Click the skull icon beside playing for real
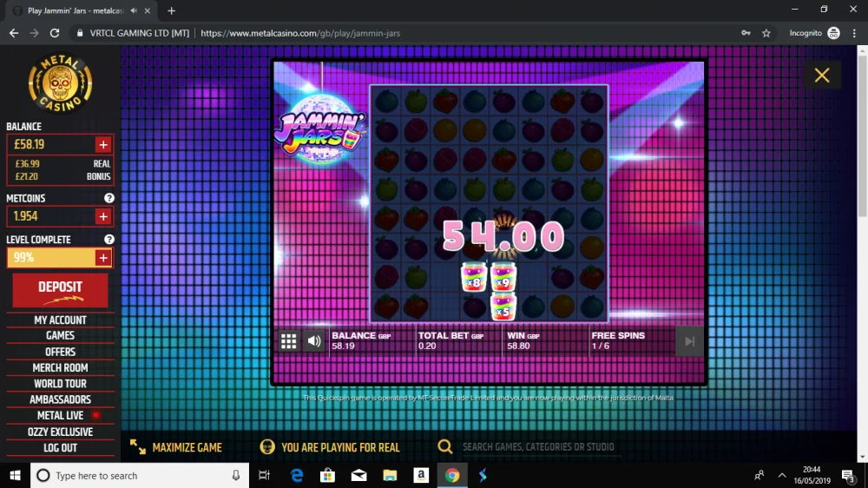Screen dimensions: 868x488 [267, 446]
